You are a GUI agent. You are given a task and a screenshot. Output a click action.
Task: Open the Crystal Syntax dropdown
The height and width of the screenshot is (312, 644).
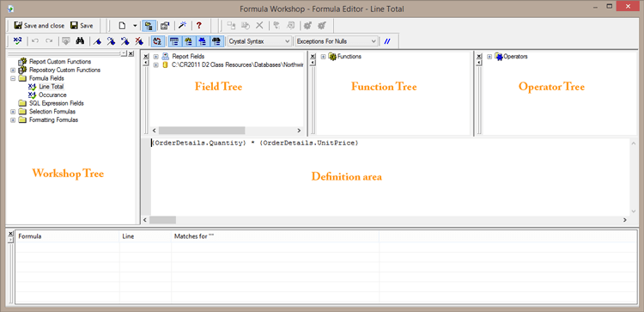tap(259, 41)
